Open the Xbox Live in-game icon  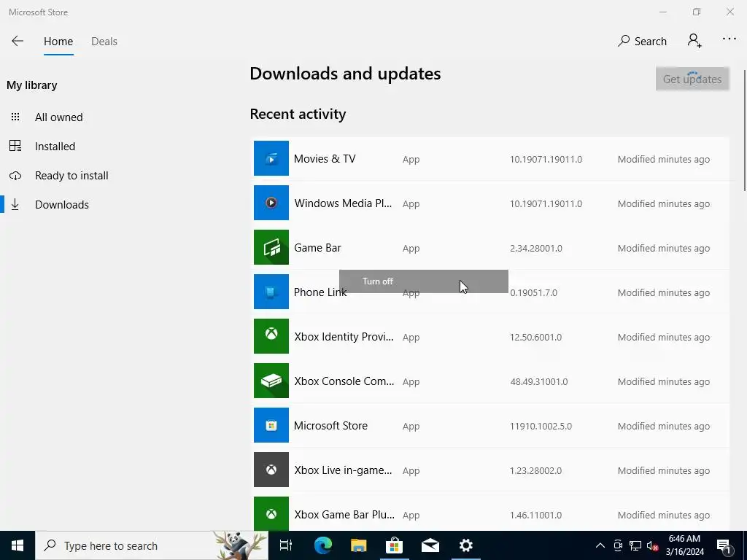(271, 470)
